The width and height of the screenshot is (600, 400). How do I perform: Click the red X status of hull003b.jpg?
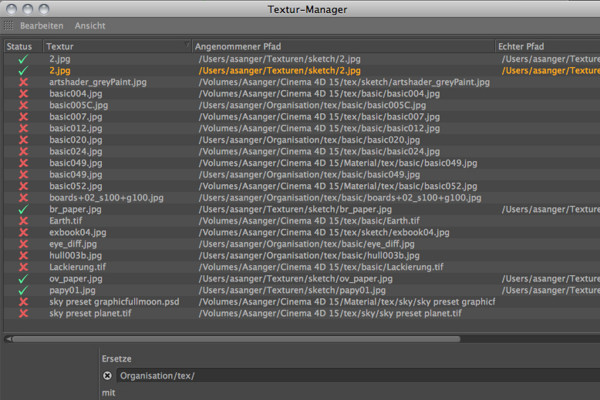tap(23, 255)
